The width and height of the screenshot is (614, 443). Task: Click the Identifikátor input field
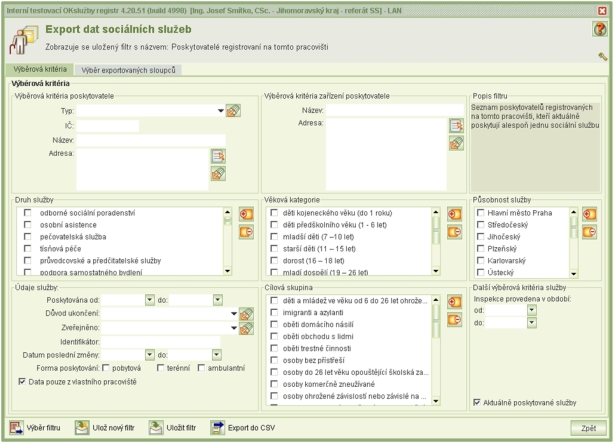(x=161, y=342)
